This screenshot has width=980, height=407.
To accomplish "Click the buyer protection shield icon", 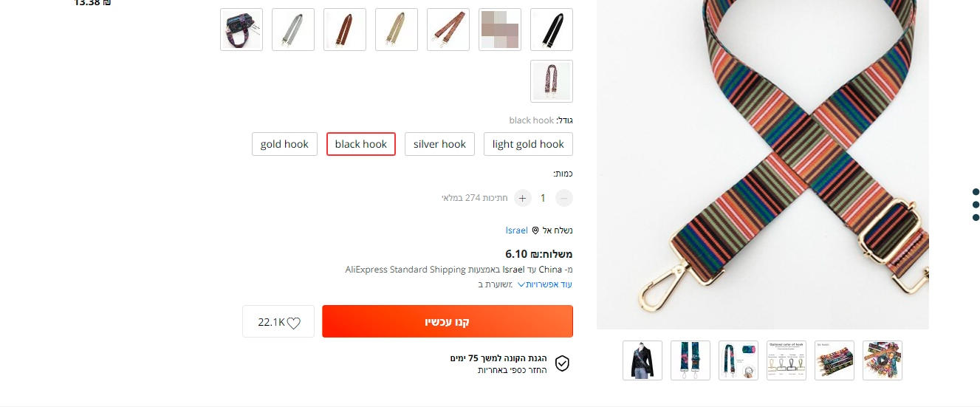I will [562, 363].
